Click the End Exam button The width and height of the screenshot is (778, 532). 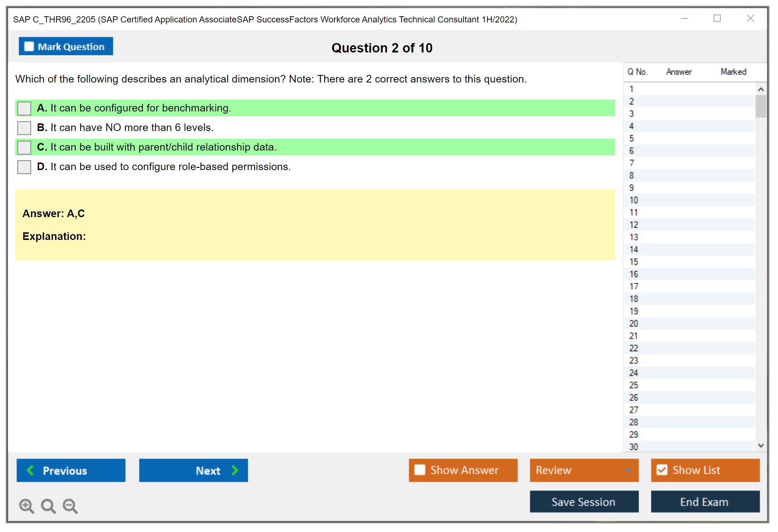705,502
